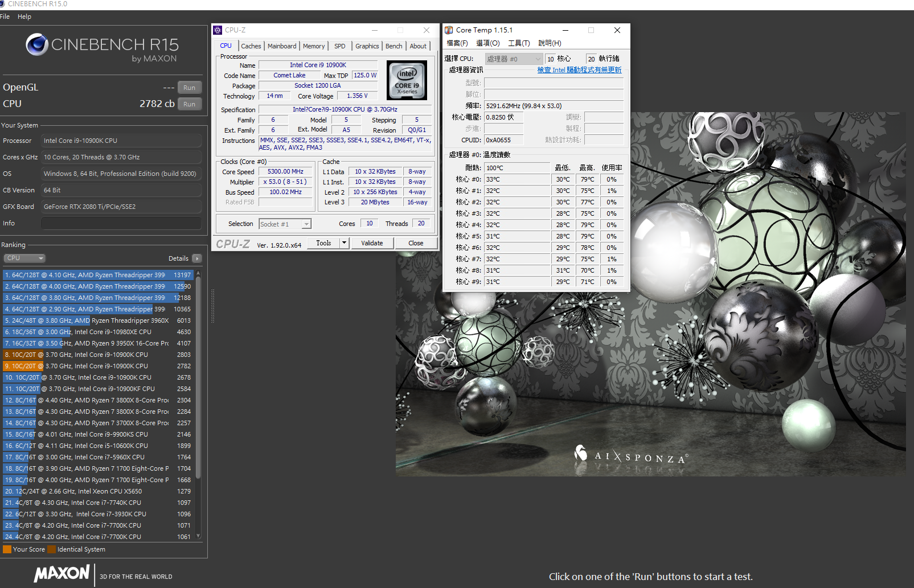Click the GFX Board GeForce RTX 2080 Ti field

coord(121,207)
